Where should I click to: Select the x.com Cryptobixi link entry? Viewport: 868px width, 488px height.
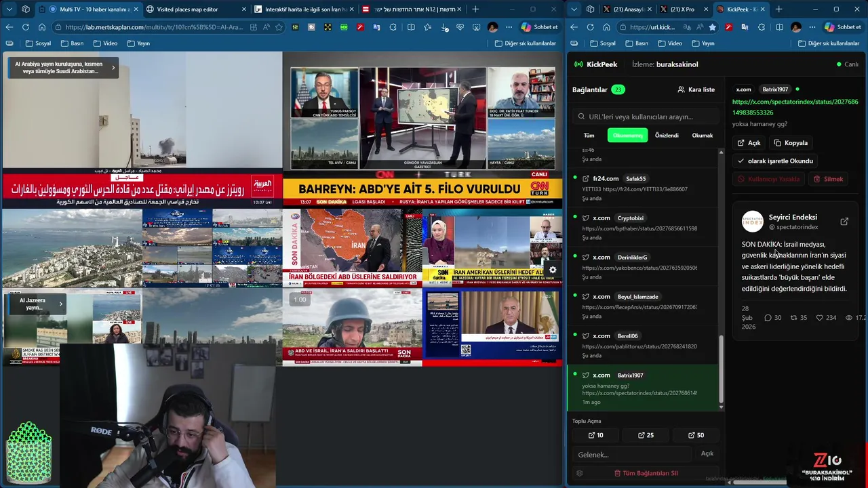coord(642,227)
